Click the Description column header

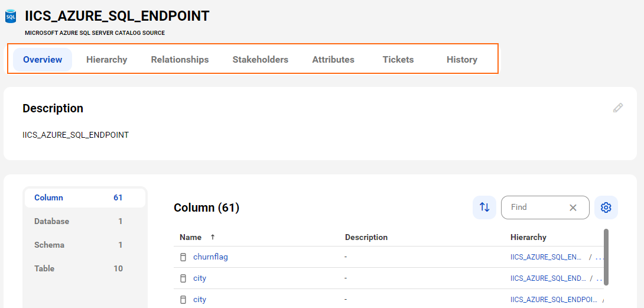(366, 237)
